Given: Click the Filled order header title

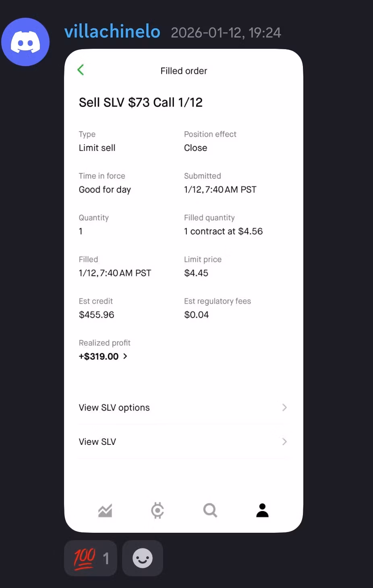Looking at the screenshot, I should [x=184, y=71].
